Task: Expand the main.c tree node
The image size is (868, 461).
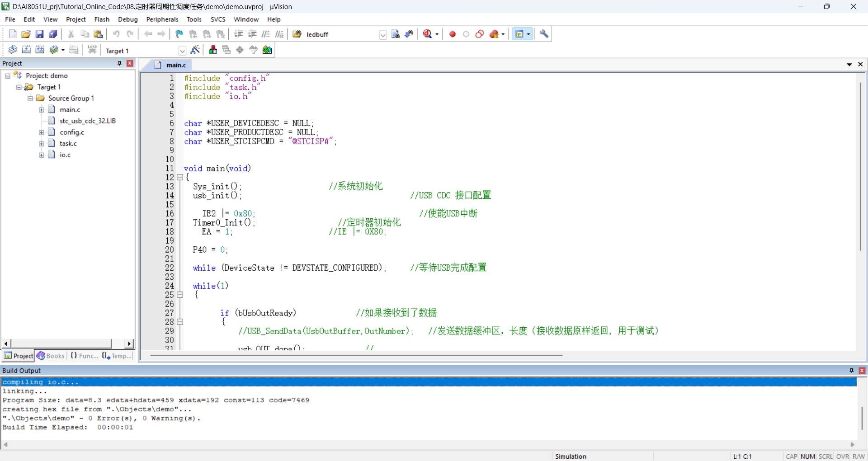Action: [x=42, y=109]
